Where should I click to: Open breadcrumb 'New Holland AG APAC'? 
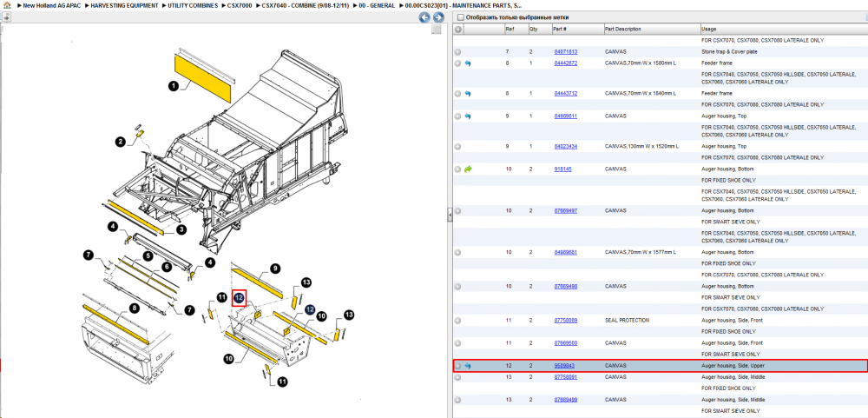[53, 5]
